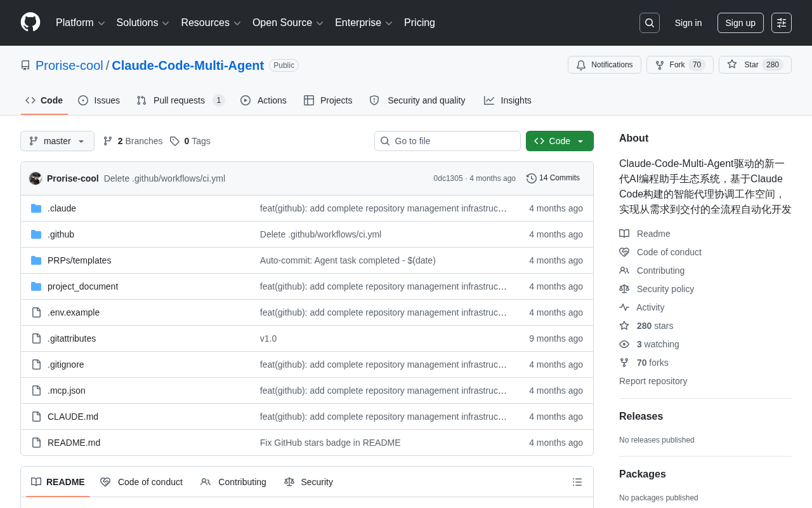This screenshot has height=508, width=812.
Task: Open the Pull requests tab
Action: tap(181, 100)
